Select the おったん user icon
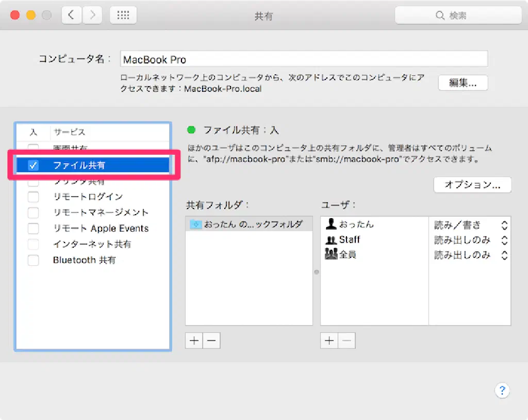 pos(332,224)
